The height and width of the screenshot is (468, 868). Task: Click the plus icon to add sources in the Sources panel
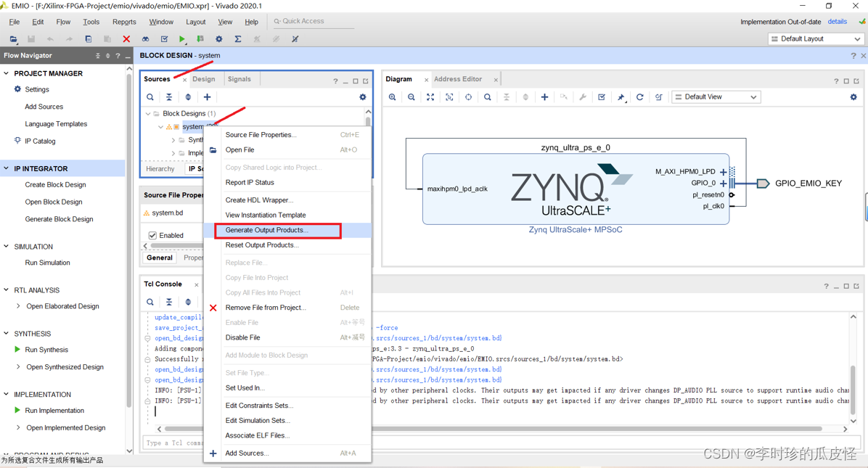pyautogui.click(x=207, y=97)
